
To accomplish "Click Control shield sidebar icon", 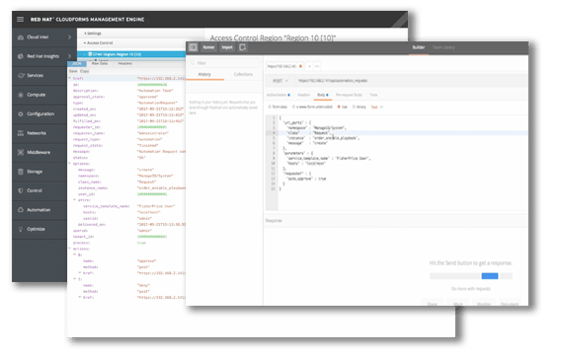I will [20, 191].
